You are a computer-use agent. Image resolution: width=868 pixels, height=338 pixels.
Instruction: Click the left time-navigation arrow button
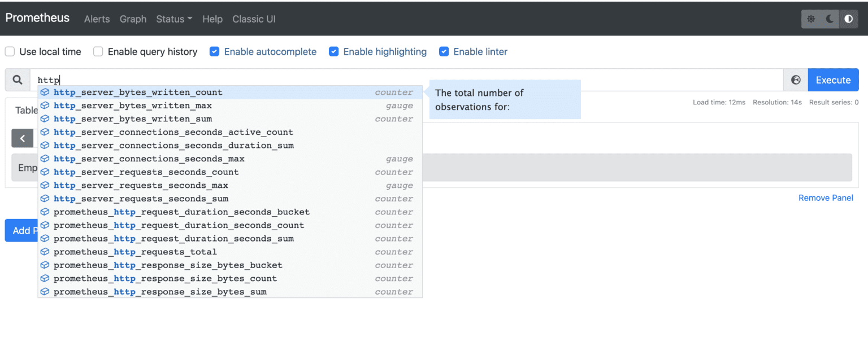(x=22, y=138)
